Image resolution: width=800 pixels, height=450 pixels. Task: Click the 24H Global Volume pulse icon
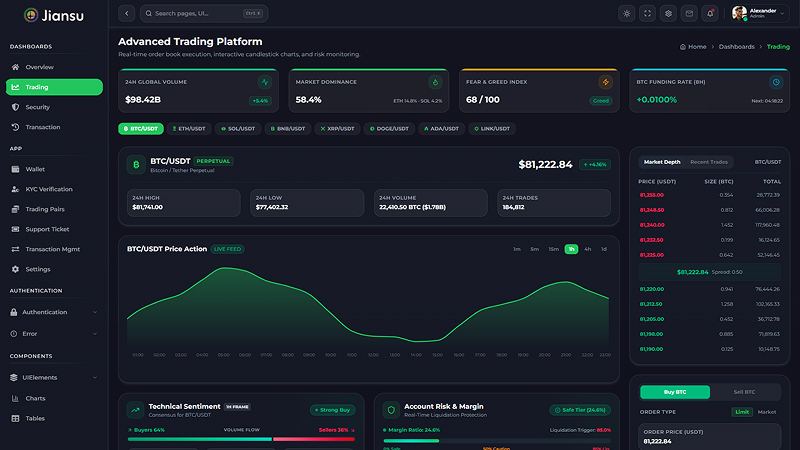point(265,82)
